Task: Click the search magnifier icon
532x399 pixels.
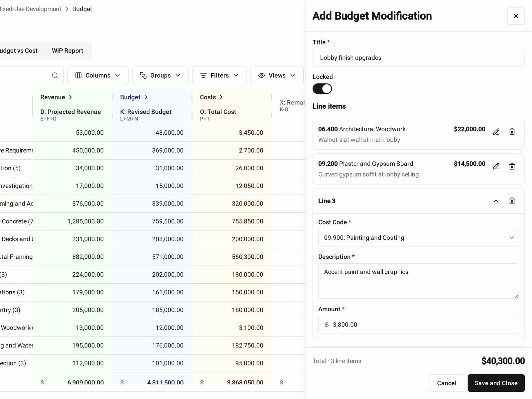Action: tap(55, 75)
